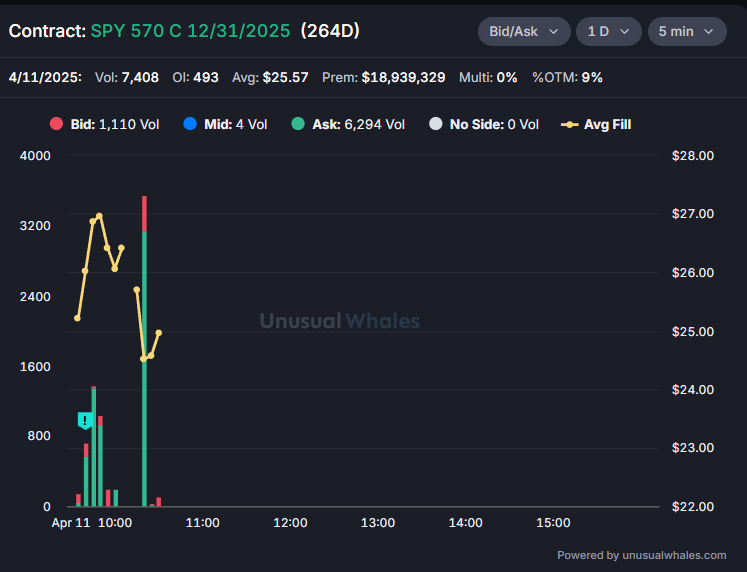
Task: Click the SPY 570 C 12/31/2025 contract link
Action: click(190, 31)
